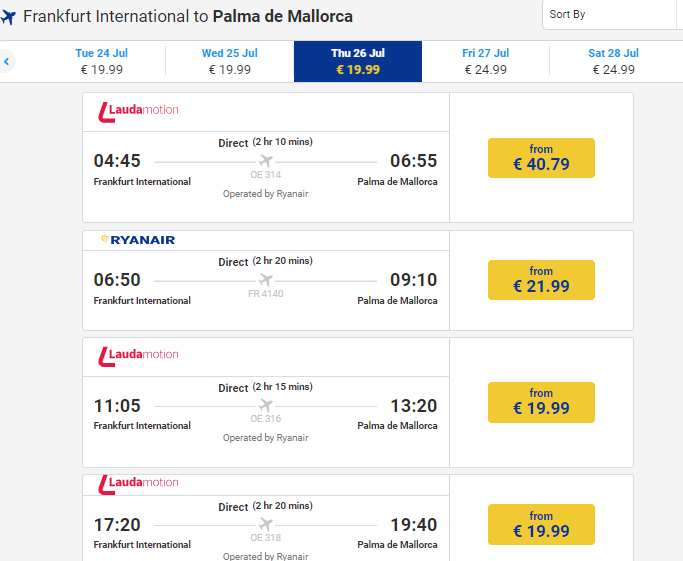Select the Tue 24 Jul date tab
Image resolution: width=683 pixels, height=561 pixels.
coord(102,61)
